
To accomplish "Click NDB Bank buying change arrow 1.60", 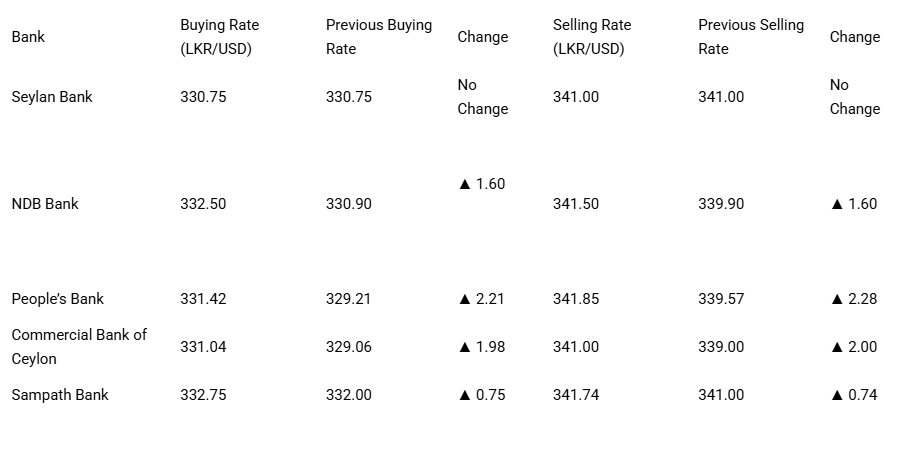I will click(x=481, y=184).
